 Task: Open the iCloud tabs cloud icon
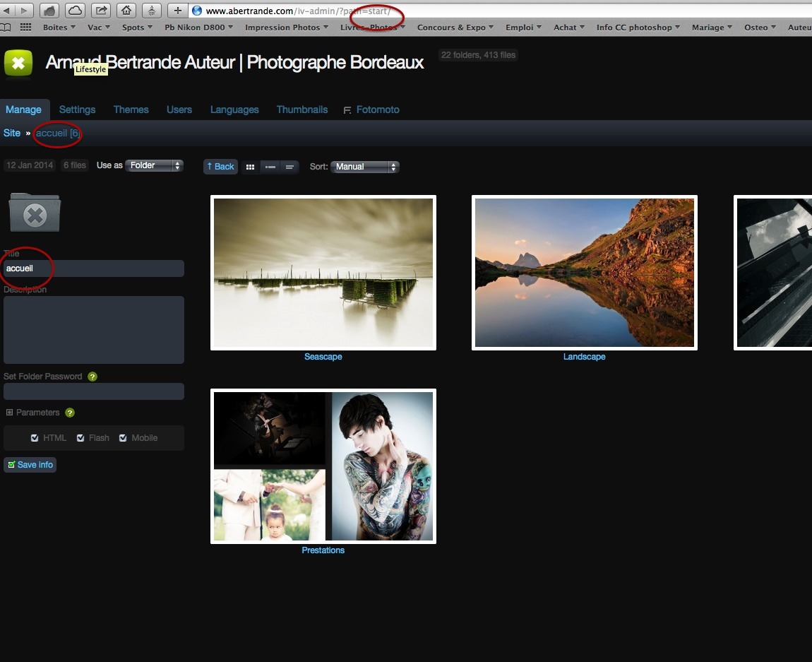point(76,11)
